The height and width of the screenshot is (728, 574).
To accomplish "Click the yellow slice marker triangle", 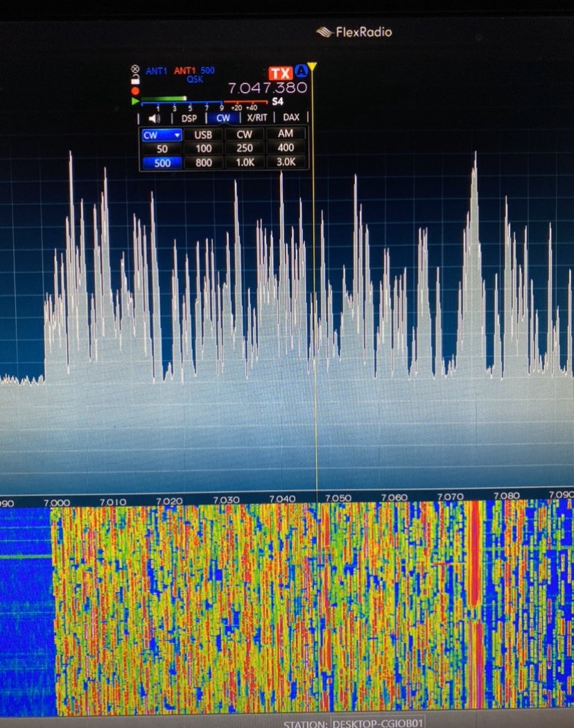I will [312, 67].
